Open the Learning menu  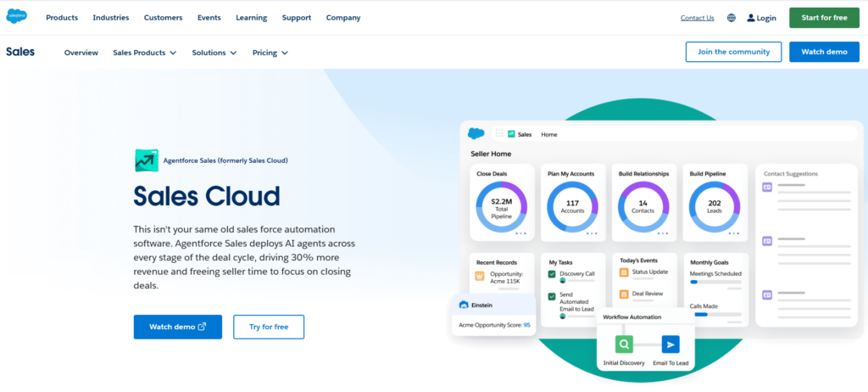[x=251, y=18]
